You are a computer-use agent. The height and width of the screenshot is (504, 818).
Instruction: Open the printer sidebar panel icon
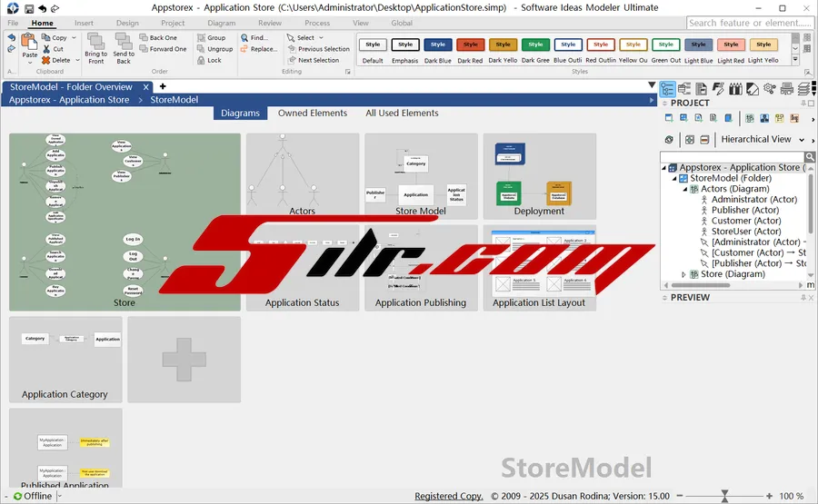click(x=787, y=89)
